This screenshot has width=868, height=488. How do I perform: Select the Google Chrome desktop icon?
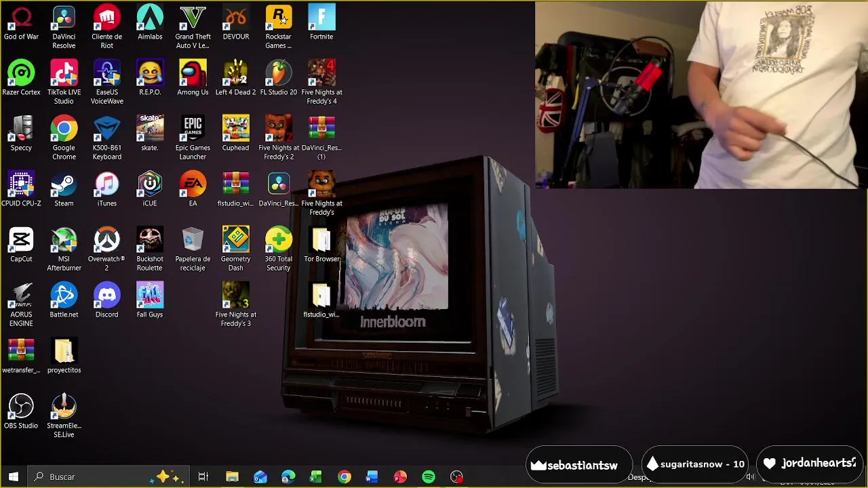[x=64, y=139]
